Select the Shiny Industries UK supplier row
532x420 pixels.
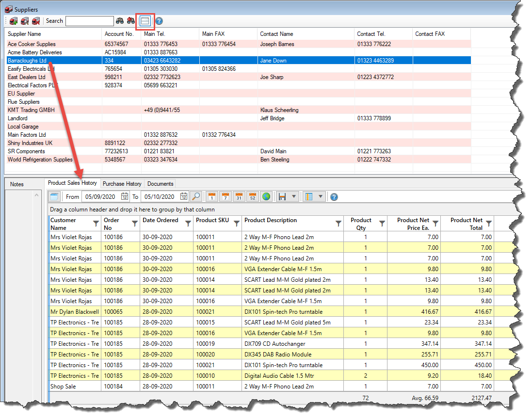tap(30, 143)
